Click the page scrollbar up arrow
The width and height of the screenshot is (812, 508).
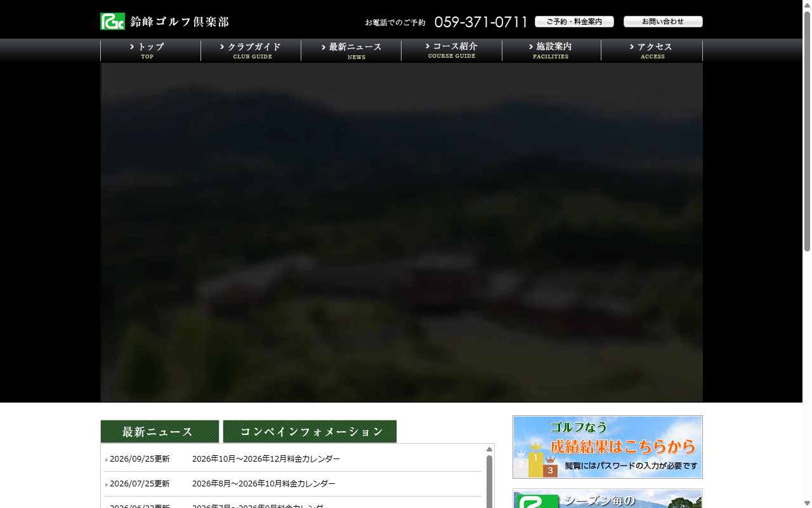pyautogui.click(x=808, y=4)
